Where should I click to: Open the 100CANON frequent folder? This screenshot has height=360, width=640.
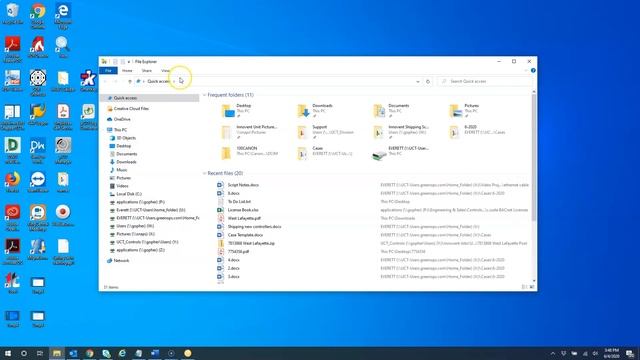click(x=249, y=153)
